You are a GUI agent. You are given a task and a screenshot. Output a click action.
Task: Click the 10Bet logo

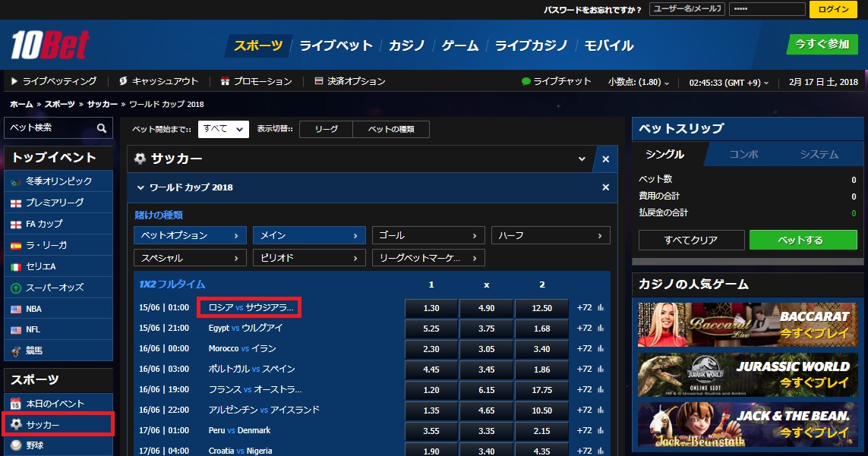[x=50, y=45]
